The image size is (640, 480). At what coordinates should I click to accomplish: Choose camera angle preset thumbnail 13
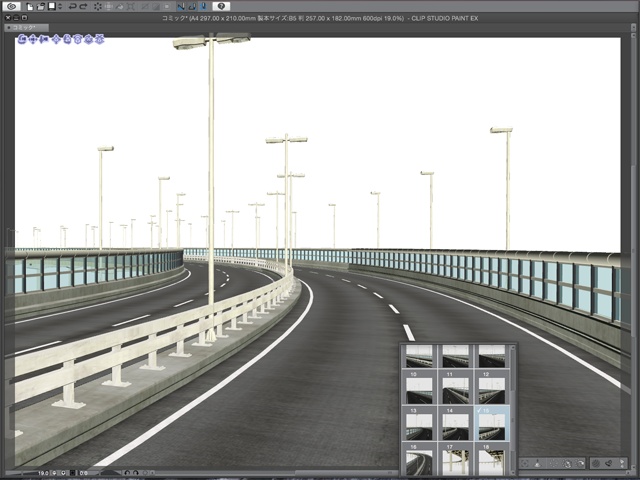tap(419, 423)
